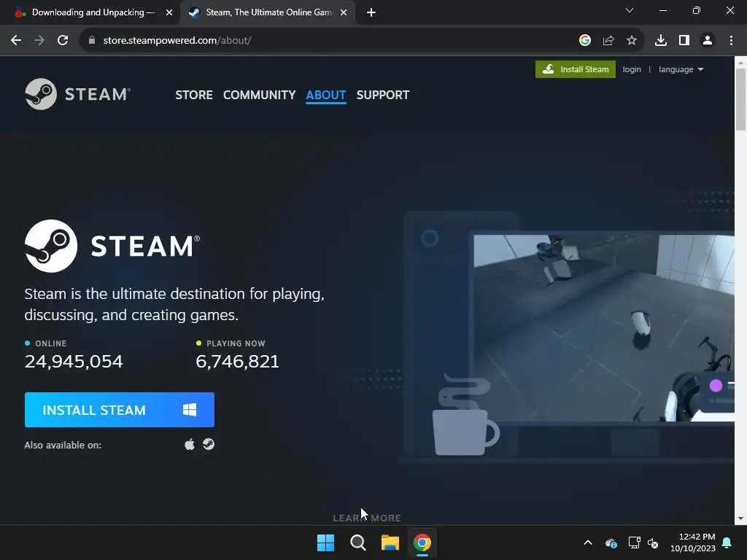The width and height of the screenshot is (747, 560).
Task: Open the Windows Start menu
Action: (326, 542)
